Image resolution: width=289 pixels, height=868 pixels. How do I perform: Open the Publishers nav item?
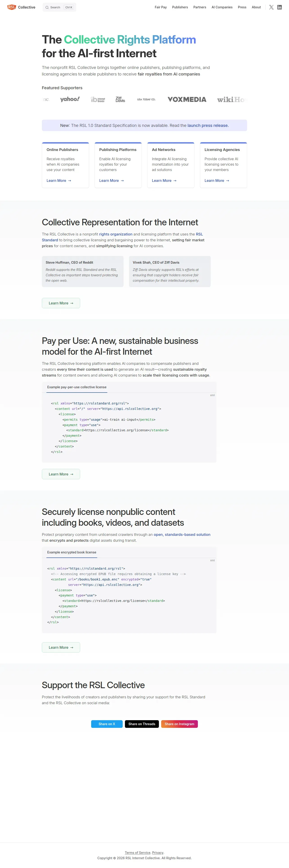click(x=180, y=7)
